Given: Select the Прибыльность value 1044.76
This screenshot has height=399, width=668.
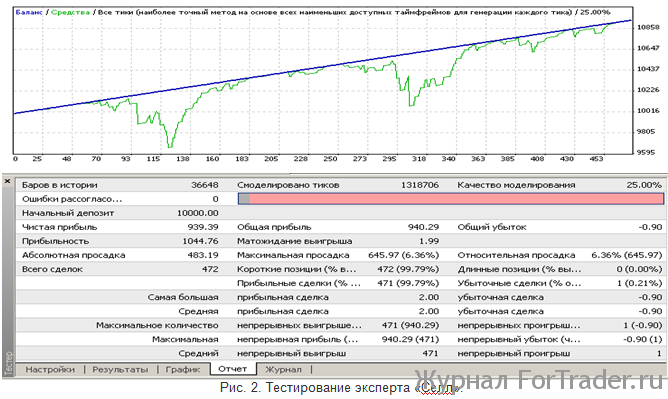Looking at the screenshot, I should point(200,241).
